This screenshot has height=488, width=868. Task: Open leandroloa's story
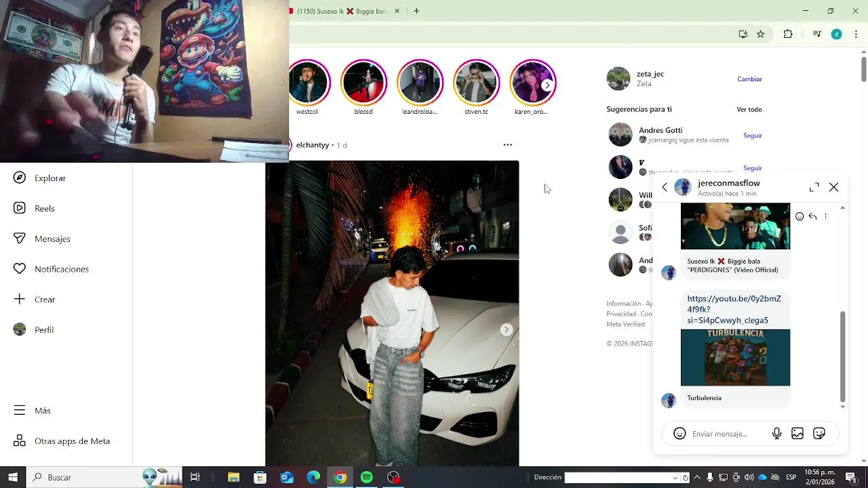point(420,84)
